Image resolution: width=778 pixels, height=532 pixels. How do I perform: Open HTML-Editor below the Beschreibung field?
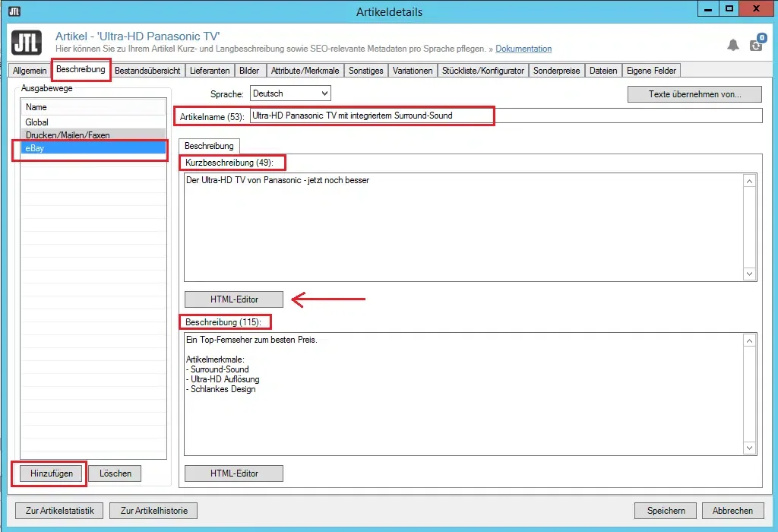(x=234, y=473)
